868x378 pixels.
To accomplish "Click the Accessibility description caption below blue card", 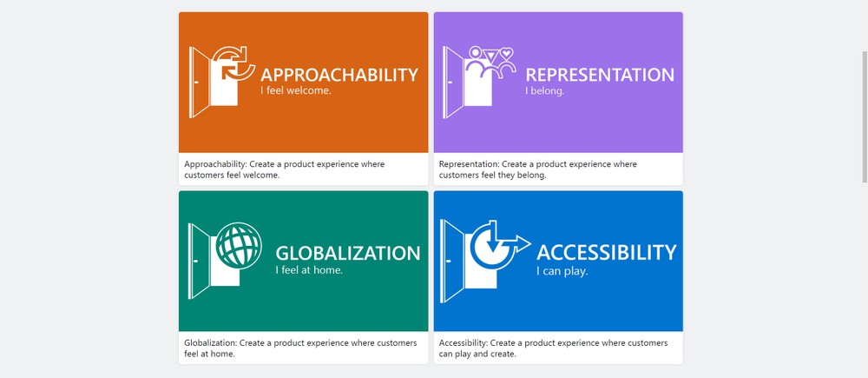I will point(554,348).
